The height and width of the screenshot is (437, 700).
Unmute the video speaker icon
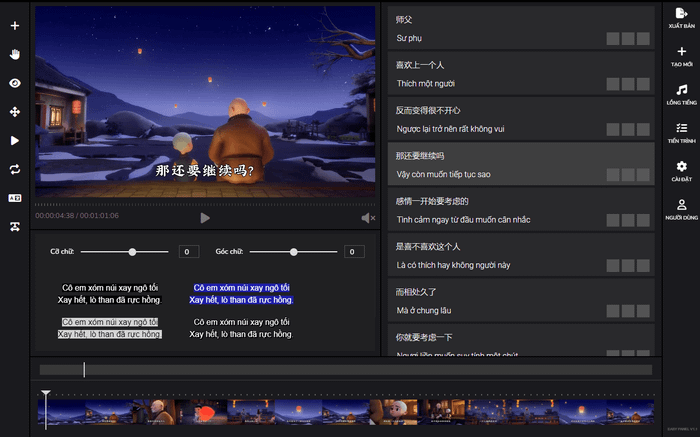(368, 218)
